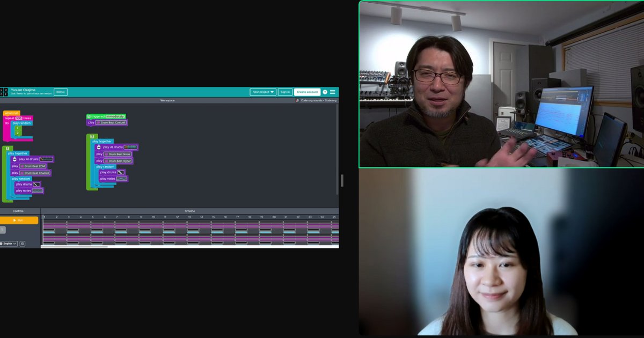Click the AI bot icon in block 2
This screenshot has width=644, height=338.
[x=99, y=147]
